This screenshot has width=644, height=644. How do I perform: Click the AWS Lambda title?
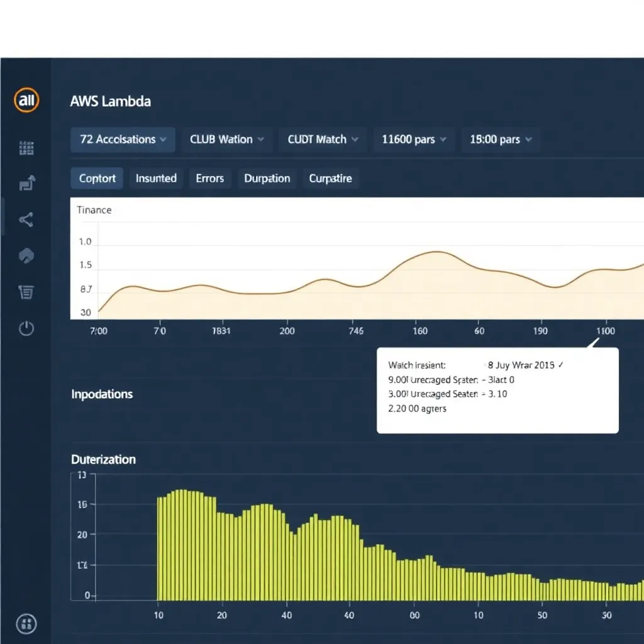[x=111, y=101]
